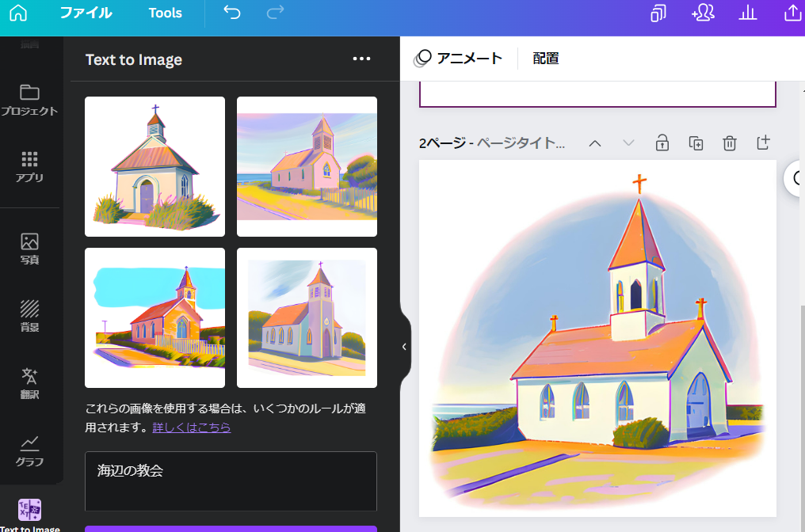Select the church image on canvas
Viewport: 805px width, 532px height.
click(x=597, y=339)
